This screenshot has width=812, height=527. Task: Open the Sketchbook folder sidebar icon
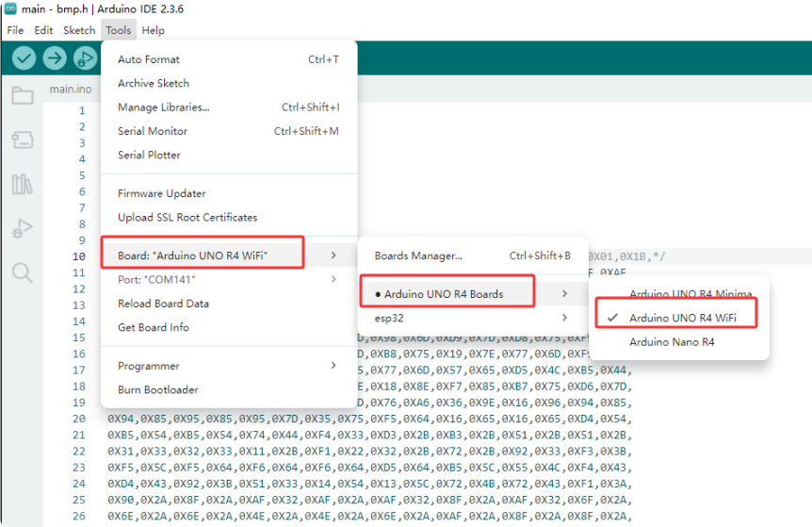22,95
